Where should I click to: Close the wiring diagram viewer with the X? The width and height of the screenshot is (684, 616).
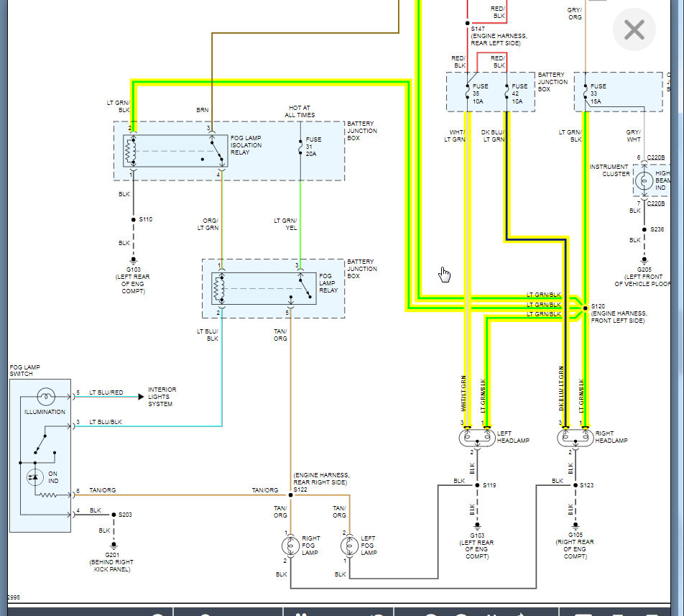(634, 30)
